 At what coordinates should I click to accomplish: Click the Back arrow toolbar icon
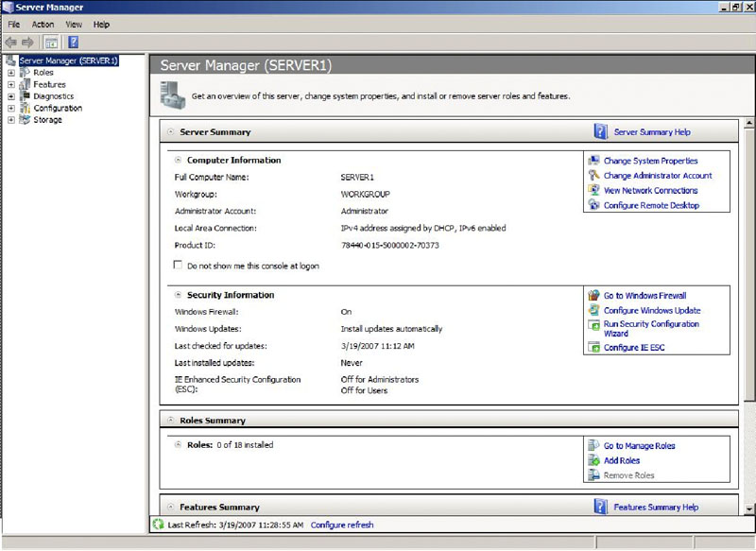pyautogui.click(x=10, y=42)
